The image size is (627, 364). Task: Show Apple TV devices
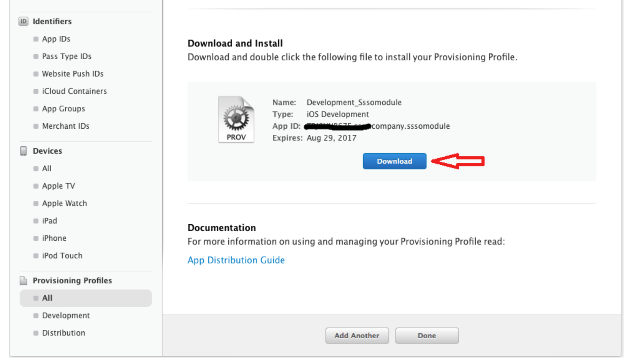(59, 186)
